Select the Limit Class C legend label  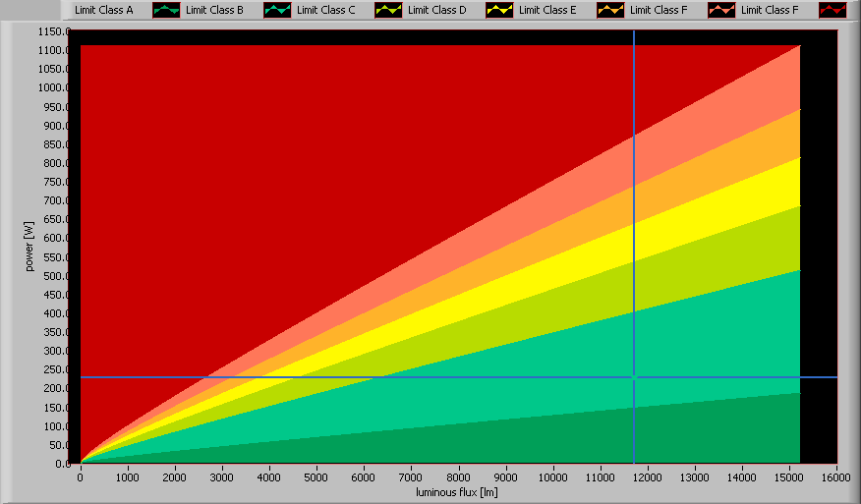click(325, 10)
